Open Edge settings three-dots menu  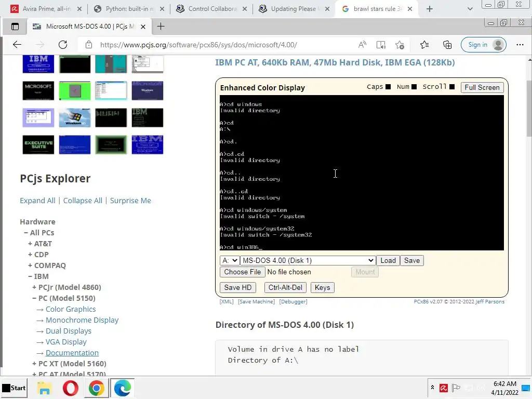[x=520, y=45]
